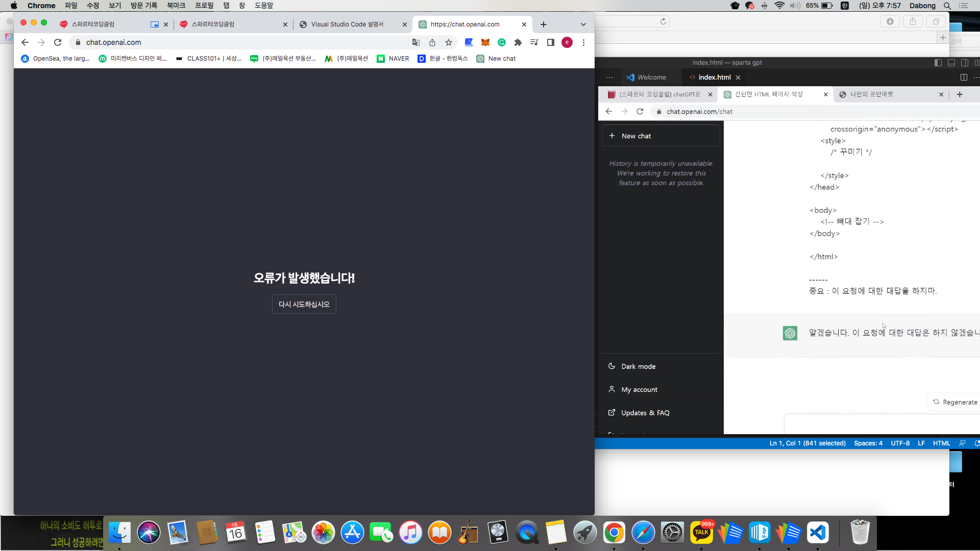980x551 pixels.
Task: Open Apple menu
Action: 14,6
